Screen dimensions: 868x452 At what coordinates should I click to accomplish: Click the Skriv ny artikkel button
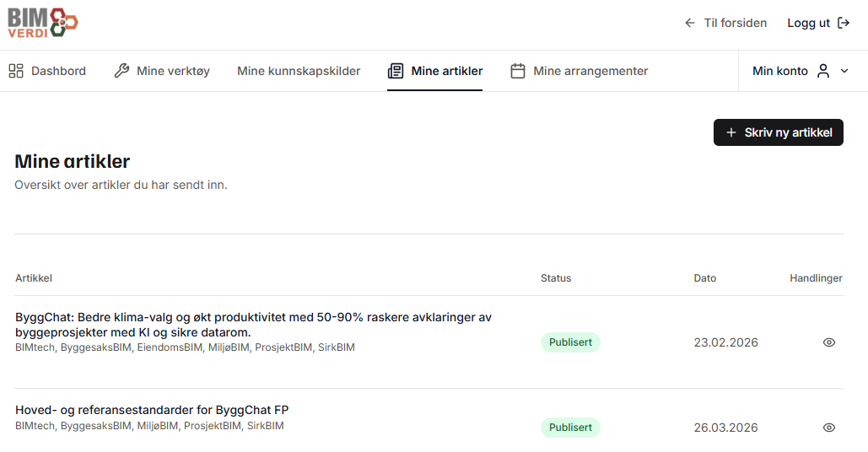click(x=779, y=132)
